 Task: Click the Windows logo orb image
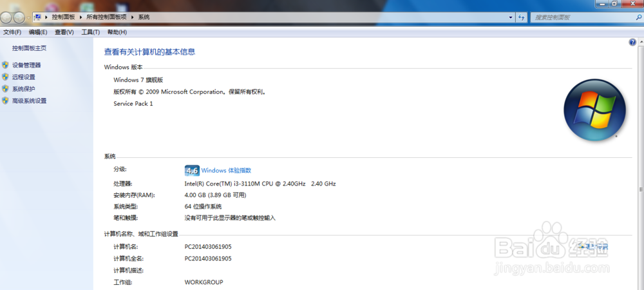click(x=594, y=110)
